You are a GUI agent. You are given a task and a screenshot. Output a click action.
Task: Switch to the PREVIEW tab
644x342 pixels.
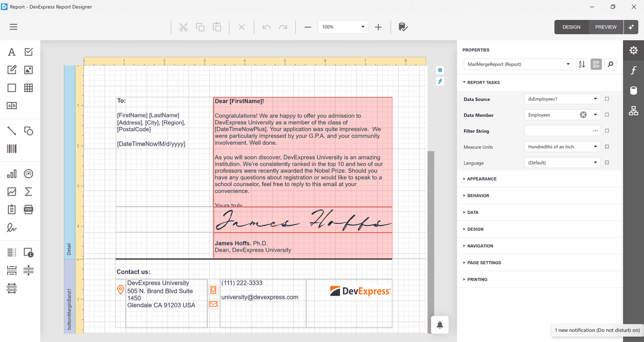tap(606, 27)
